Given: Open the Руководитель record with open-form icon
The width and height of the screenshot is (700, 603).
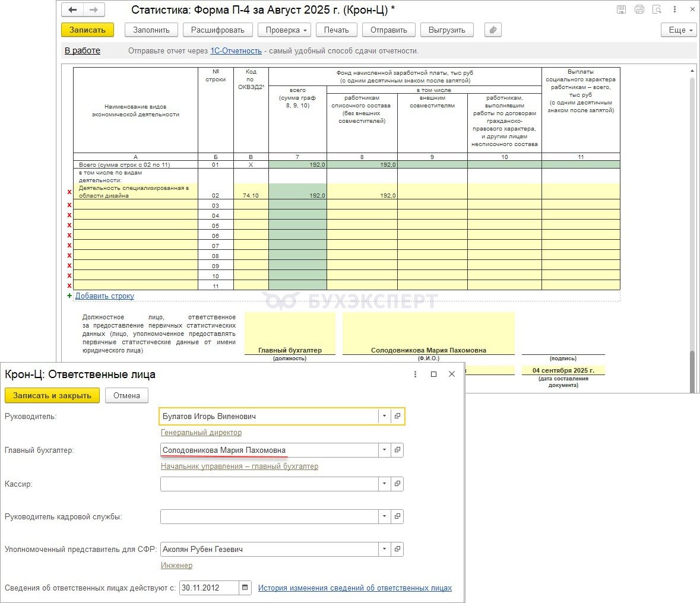Looking at the screenshot, I should coord(397,416).
